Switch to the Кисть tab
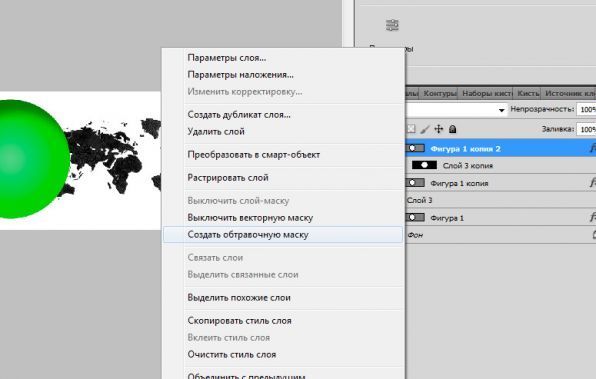596x379 pixels. (528, 93)
